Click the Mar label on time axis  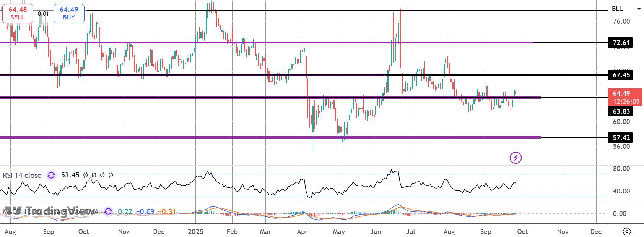click(265, 232)
